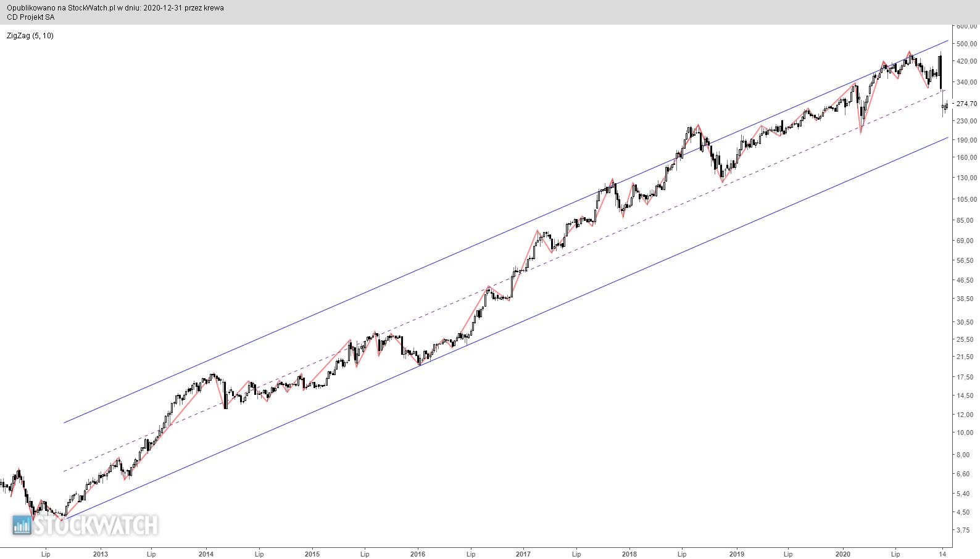
Task: Click the Lip label between 2013 and 2014
Action: click(x=152, y=554)
